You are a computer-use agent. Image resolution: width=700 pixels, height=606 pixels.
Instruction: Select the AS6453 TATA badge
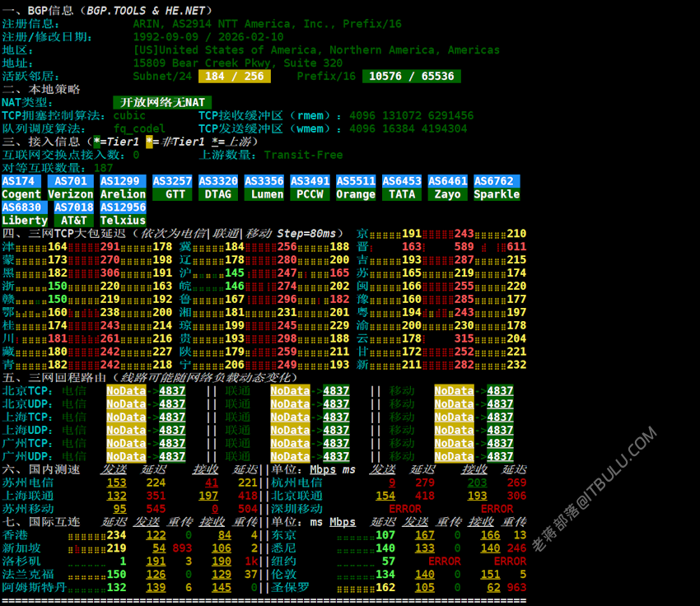[x=402, y=188]
